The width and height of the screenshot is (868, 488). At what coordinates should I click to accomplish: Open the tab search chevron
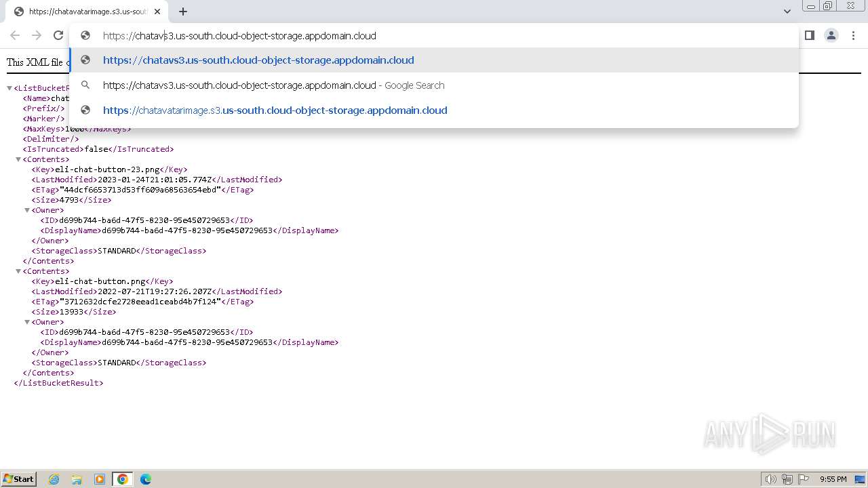787,12
